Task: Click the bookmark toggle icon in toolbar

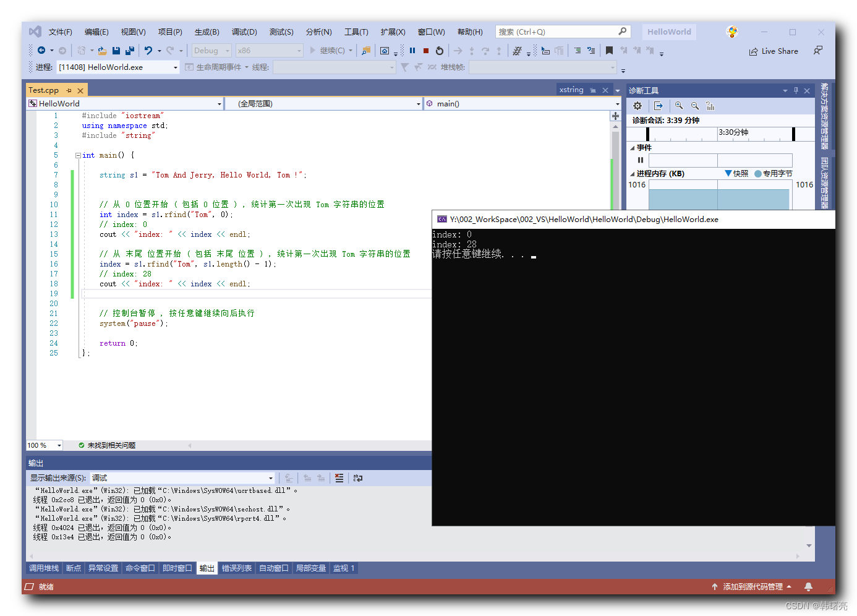Action: pos(609,51)
